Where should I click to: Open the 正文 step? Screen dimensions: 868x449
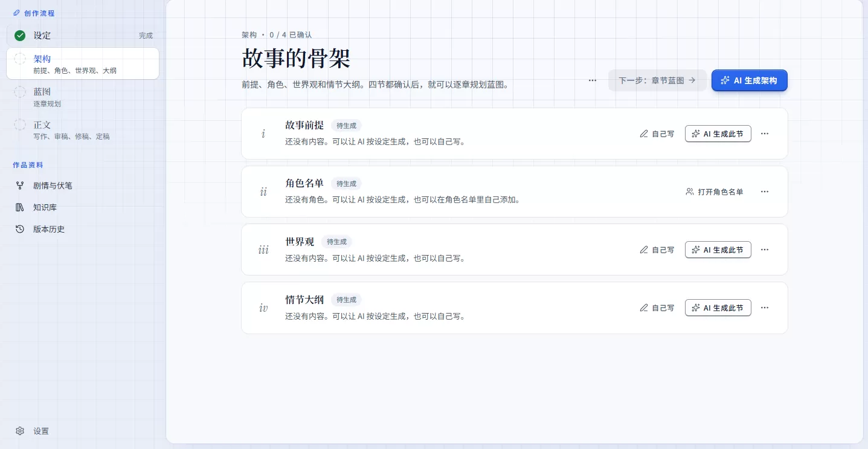point(83,130)
